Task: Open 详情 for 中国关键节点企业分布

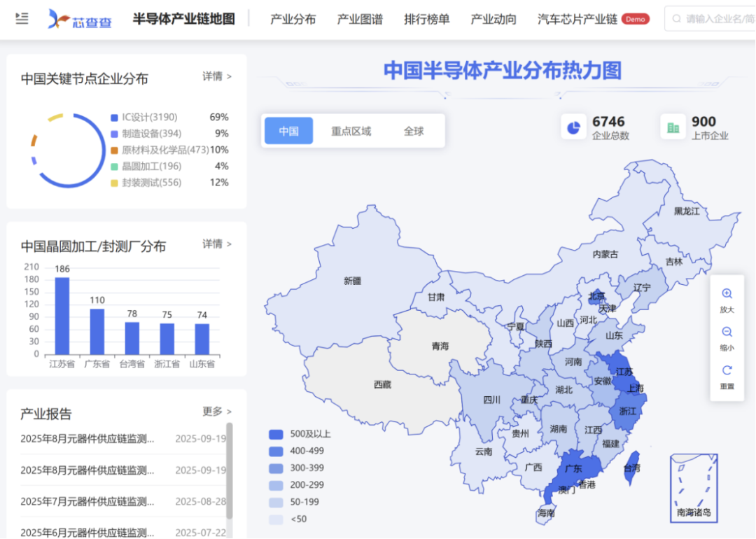Action: 217,76
